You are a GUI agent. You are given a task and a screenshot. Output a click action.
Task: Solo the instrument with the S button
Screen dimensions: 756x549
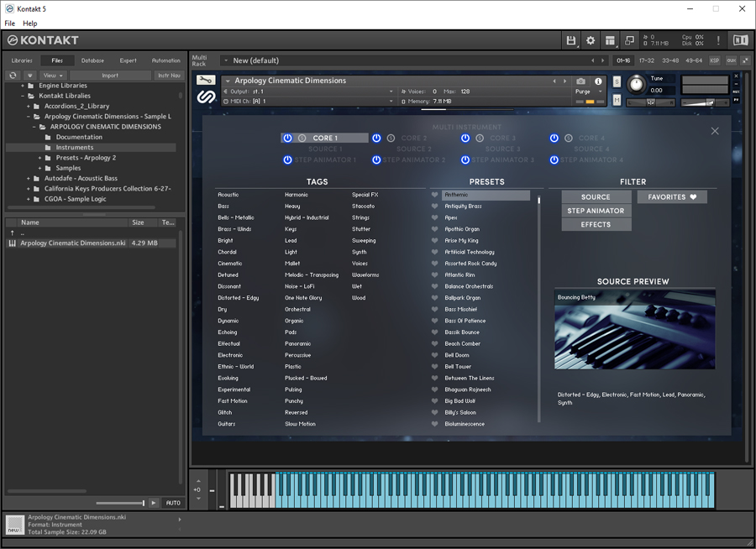tap(617, 82)
